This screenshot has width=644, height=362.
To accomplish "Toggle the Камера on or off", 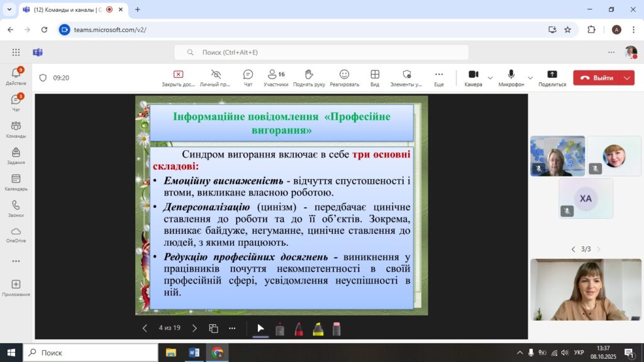I will pyautogui.click(x=473, y=77).
